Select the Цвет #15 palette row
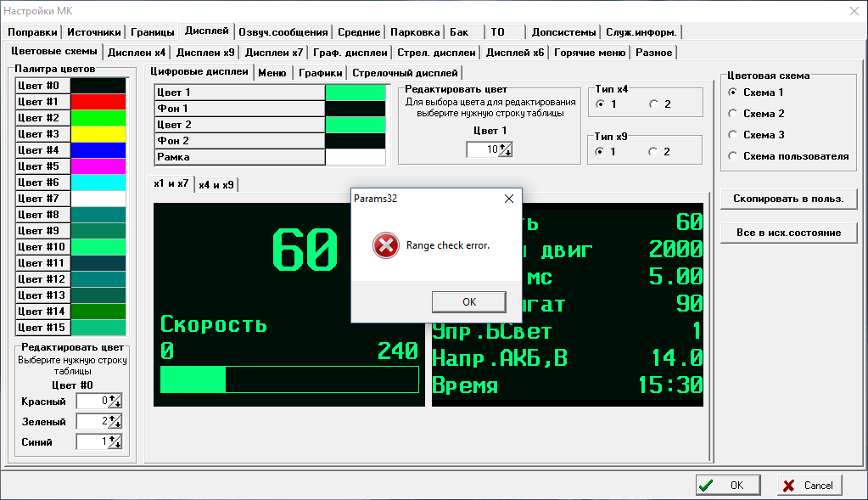This screenshot has width=868, height=500. point(71,327)
